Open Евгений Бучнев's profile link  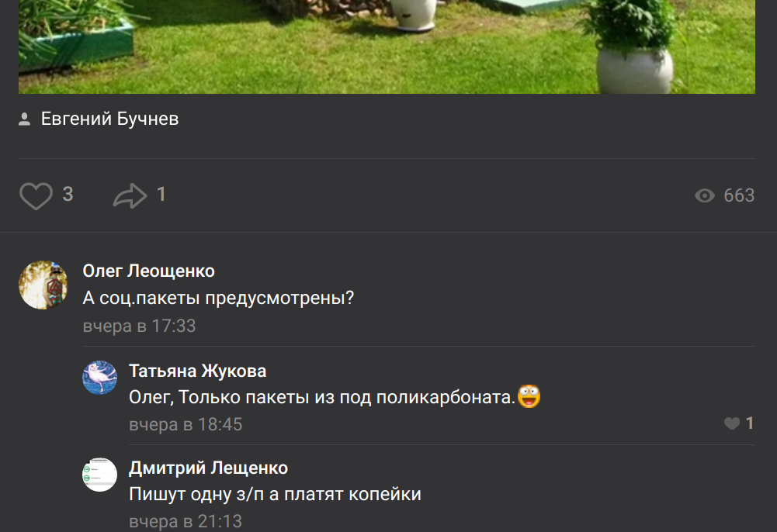(x=109, y=119)
